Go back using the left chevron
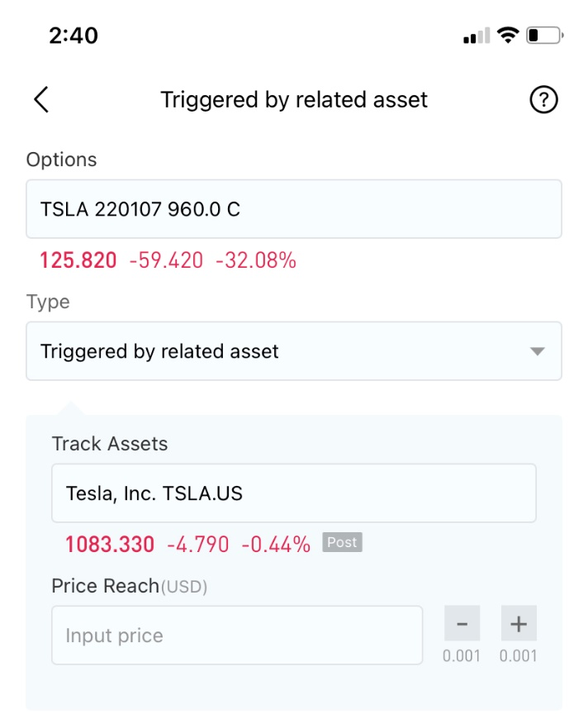 click(41, 99)
